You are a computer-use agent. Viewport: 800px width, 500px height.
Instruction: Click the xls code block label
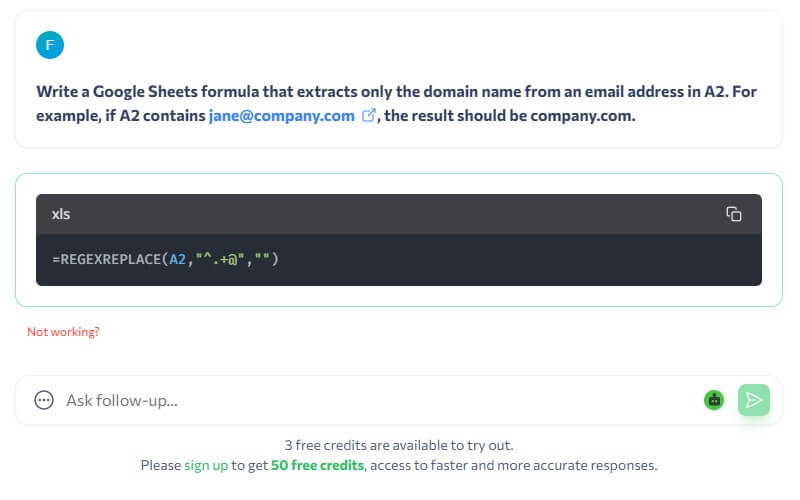pyautogui.click(x=61, y=214)
